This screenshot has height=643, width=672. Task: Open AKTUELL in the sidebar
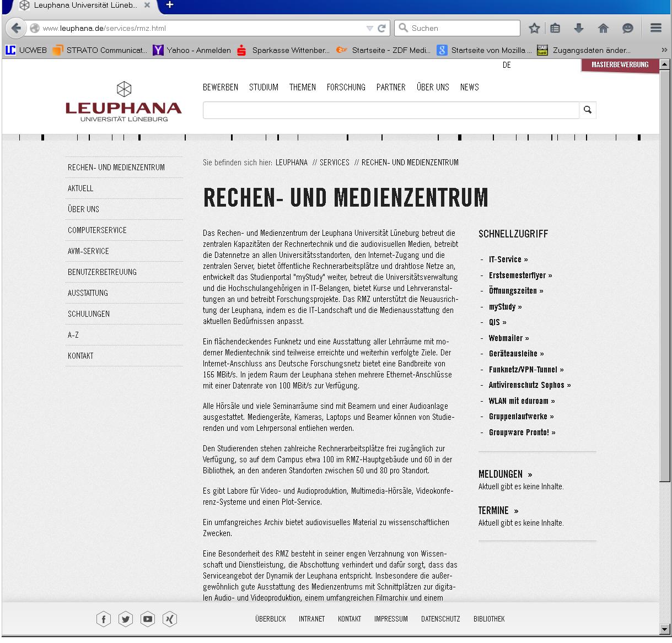(x=80, y=188)
